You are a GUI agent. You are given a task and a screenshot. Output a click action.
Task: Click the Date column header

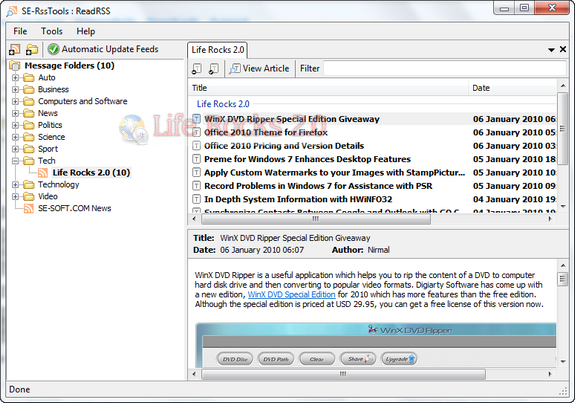512,88
